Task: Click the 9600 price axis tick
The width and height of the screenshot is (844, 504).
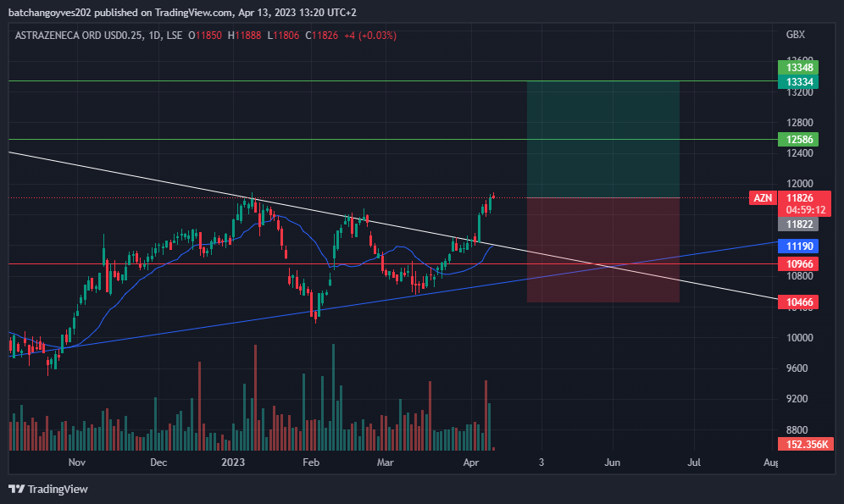Action: click(x=799, y=368)
